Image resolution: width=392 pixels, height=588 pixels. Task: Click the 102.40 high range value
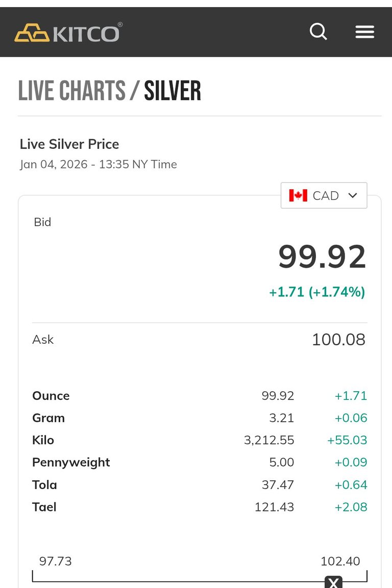pos(340,561)
